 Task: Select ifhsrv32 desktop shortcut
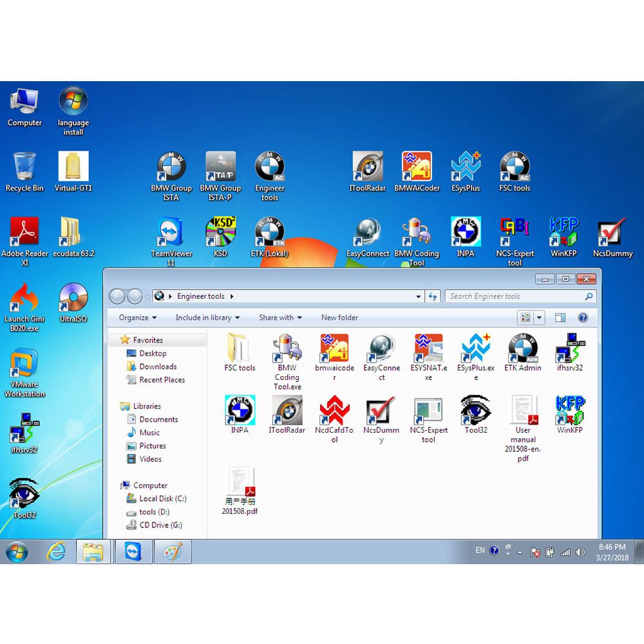[x=24, y=433]
